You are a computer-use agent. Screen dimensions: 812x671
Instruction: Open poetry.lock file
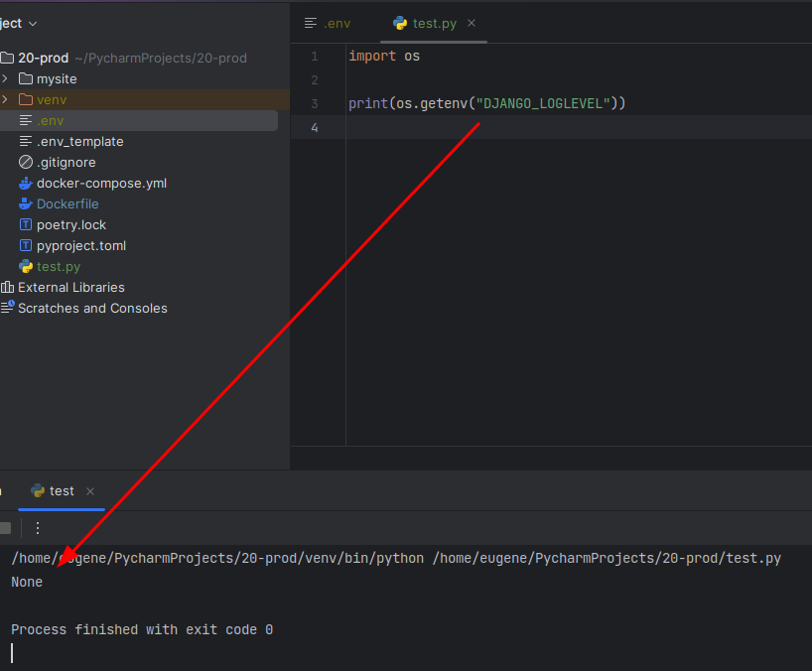pos(71,224)
